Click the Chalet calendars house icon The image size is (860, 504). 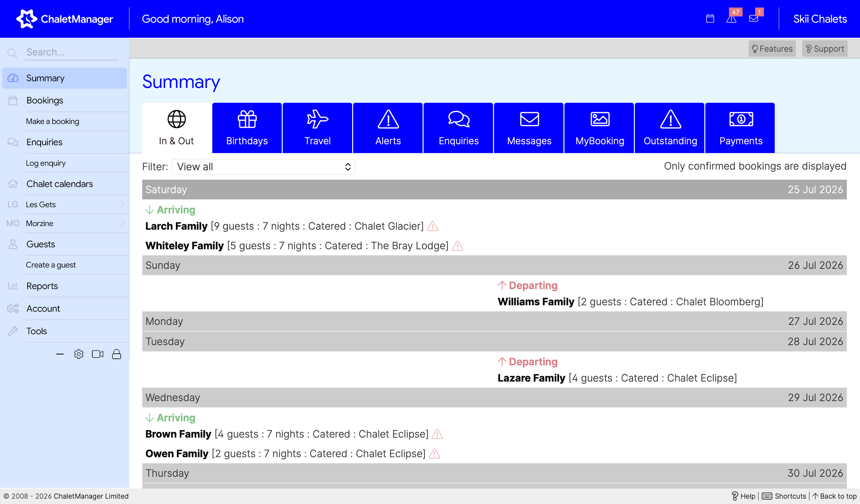pyautogui.click(x=13, y=184)
